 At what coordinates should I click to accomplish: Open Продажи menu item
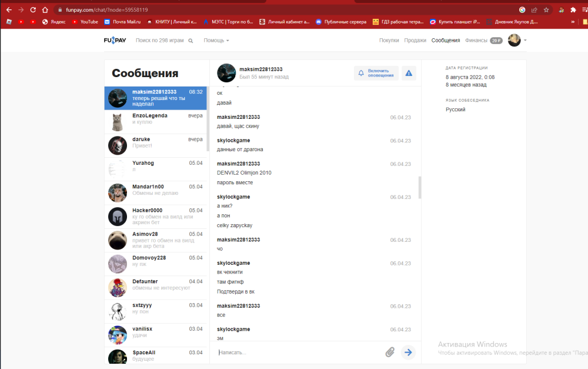[415, 40]
